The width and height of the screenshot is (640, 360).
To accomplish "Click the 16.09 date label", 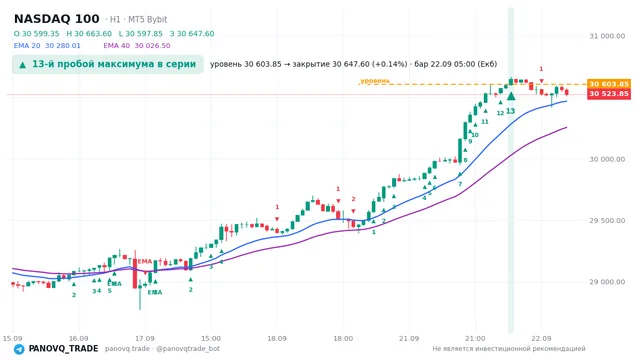I will tap(78, 338).
